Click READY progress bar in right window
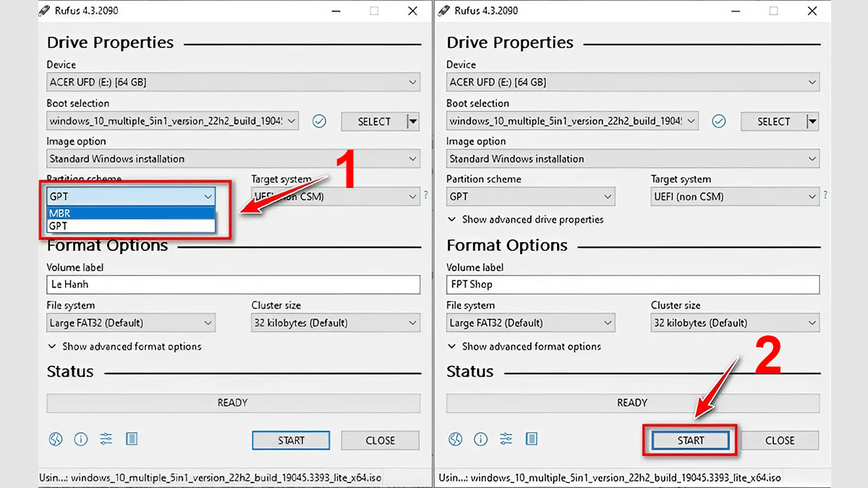Viewport: 868px width, 488px height. pyautogui.click(x=633, y=403)
